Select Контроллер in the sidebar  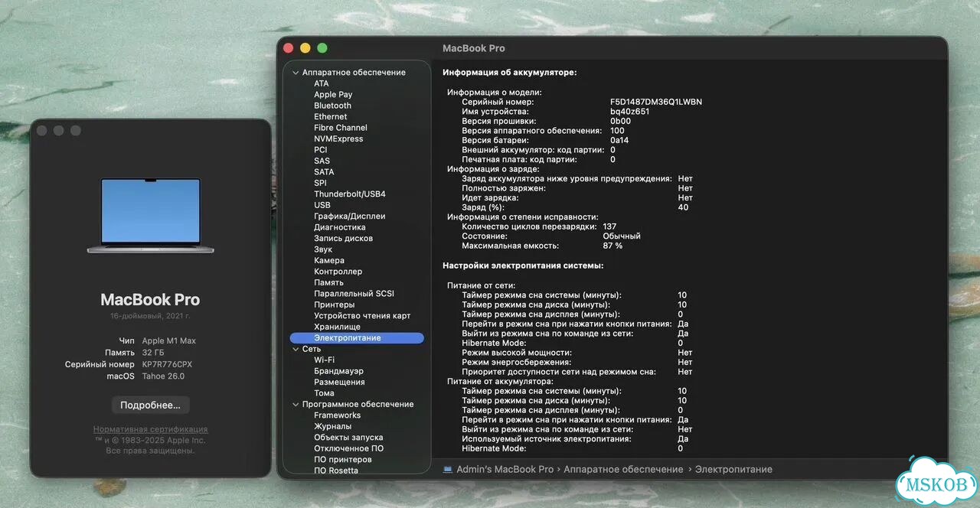[338, 272]
